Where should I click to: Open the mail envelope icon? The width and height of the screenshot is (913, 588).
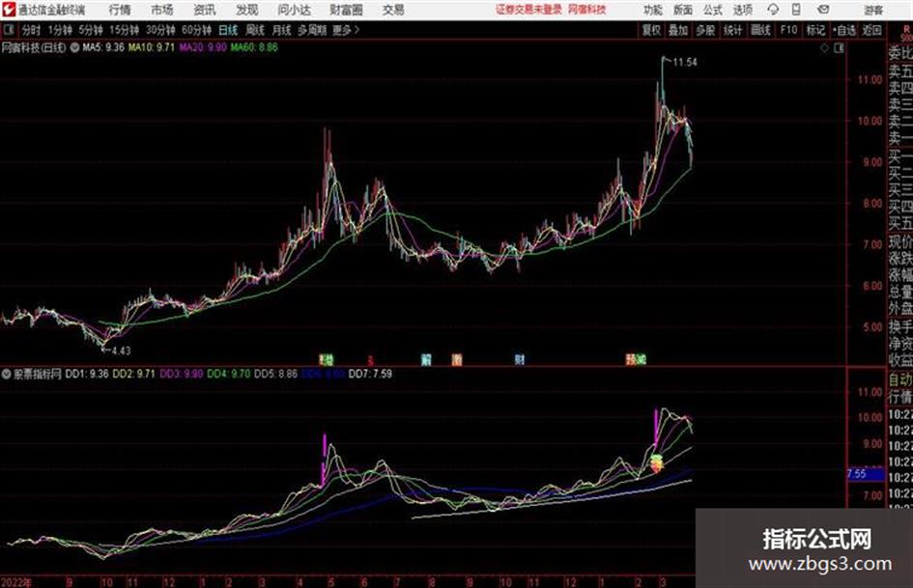pos(823,10)
